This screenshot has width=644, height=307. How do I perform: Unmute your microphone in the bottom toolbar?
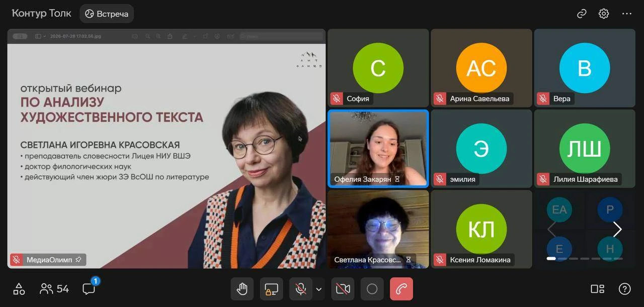point(300,289)
